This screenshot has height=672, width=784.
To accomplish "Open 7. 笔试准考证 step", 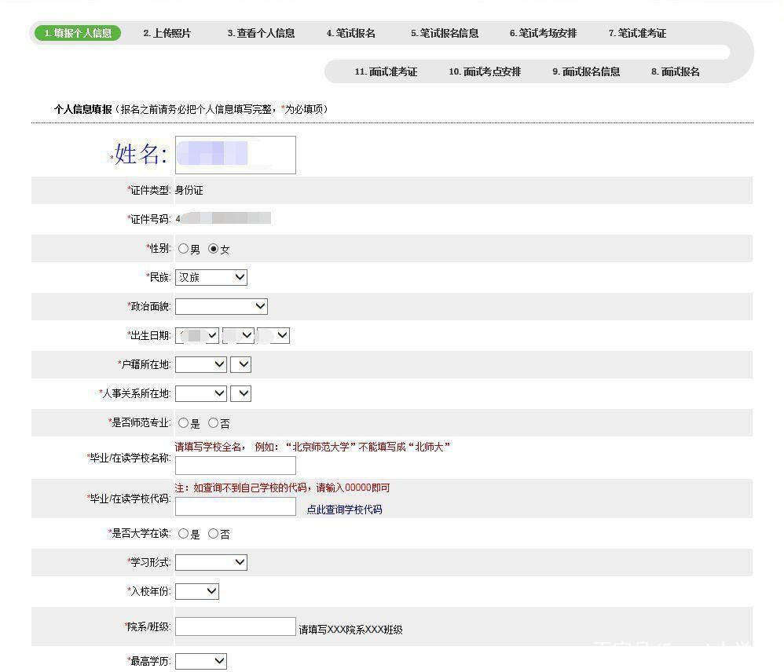I will click(x=636, y=33).
